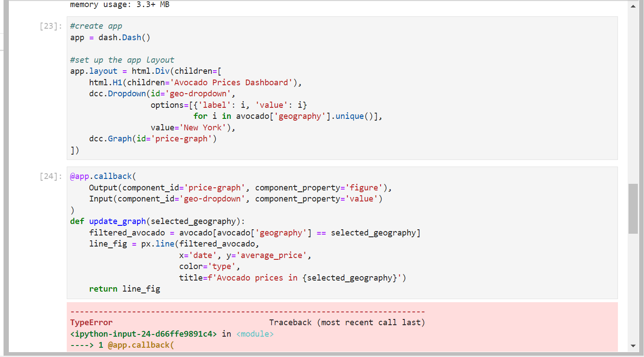Click the TypeError label in the error output
The width and height of the screenshot is (644, 357).
tap(91, 322)
